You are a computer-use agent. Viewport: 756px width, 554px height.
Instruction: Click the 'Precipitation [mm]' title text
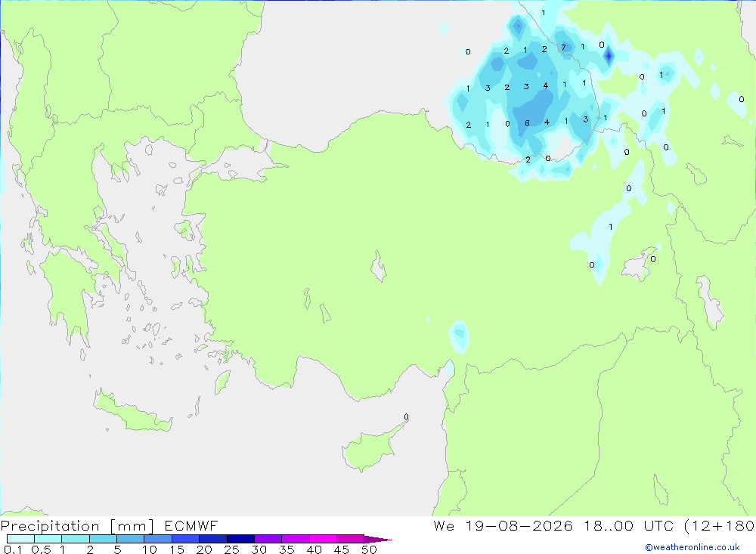77,525
